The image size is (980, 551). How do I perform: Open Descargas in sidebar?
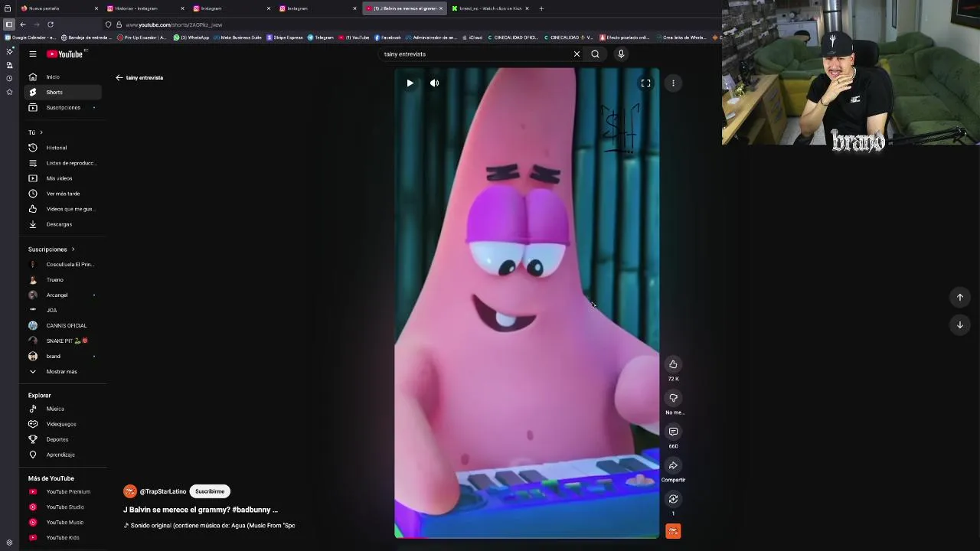[x=61, y=224]
